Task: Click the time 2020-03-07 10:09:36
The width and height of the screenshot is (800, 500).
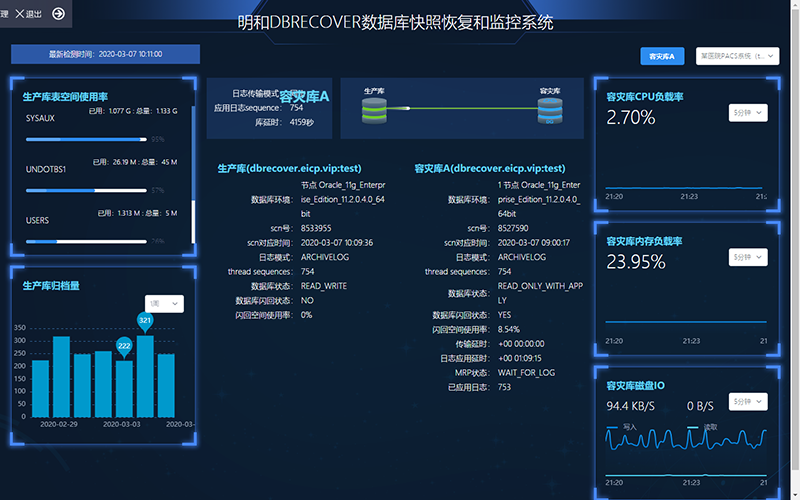Action: tap(337, 243)
